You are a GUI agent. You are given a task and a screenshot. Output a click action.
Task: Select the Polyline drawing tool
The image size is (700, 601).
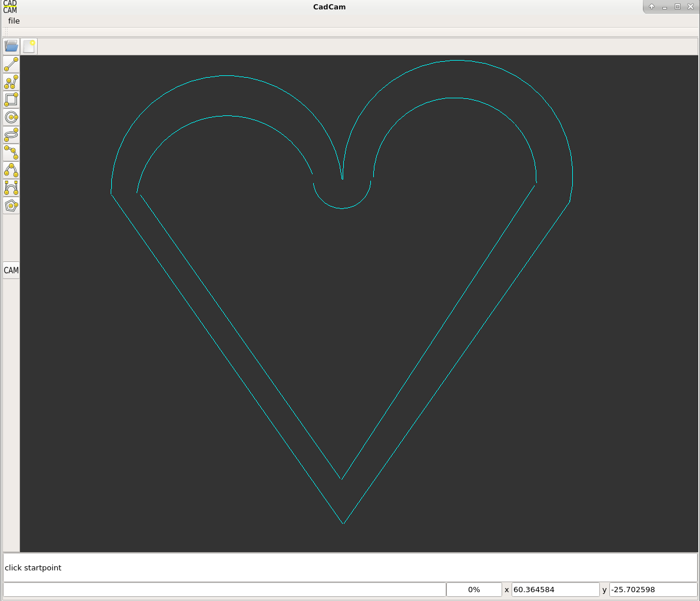[x=11, y=82]
